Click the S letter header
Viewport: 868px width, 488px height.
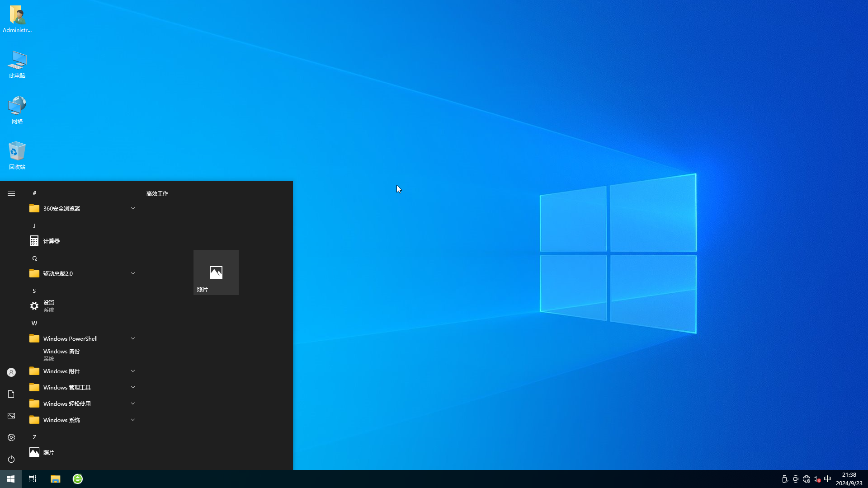(x=34, y=291)
